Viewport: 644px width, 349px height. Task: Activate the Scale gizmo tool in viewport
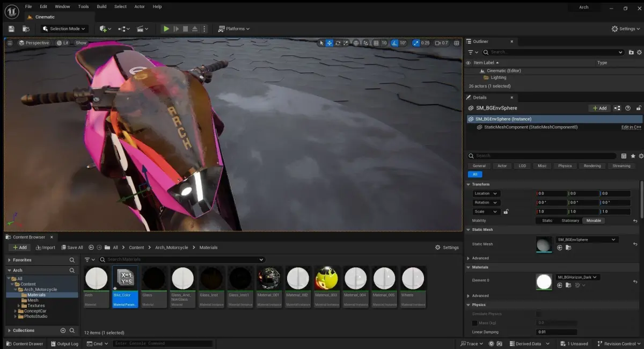coord(346,43)
